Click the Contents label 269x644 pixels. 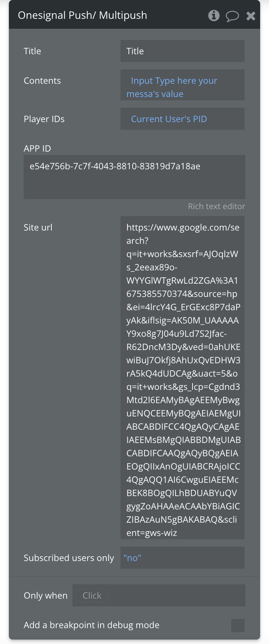(42, 80)
